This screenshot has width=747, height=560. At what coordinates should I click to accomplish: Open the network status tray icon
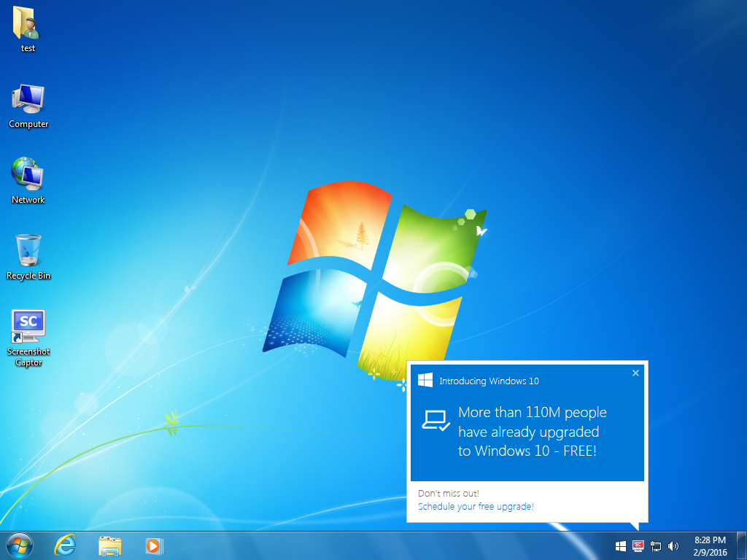coord(656,546)
